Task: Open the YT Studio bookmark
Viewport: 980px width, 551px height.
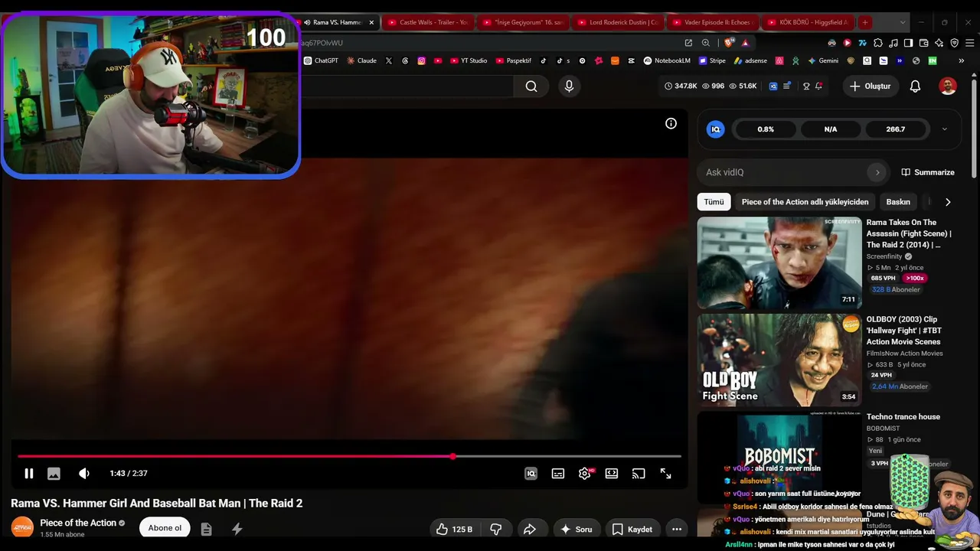Action: pos(469,60)
